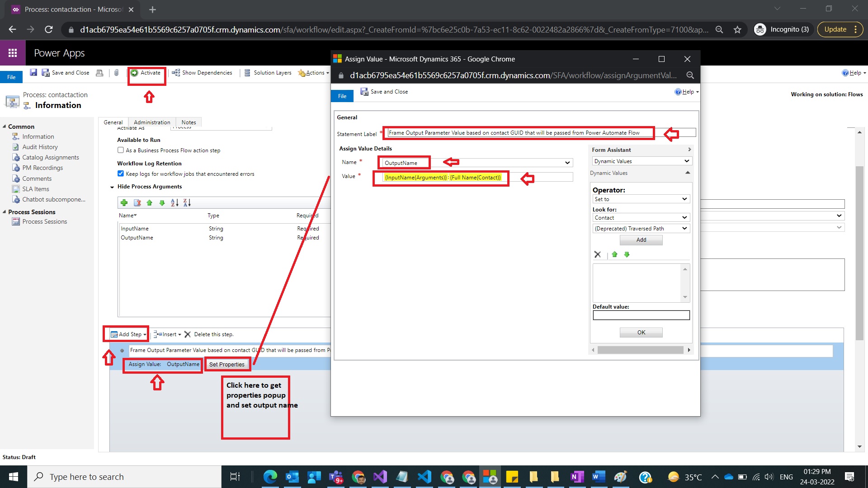
Task: Click the Add button under Traversed Path
Action: (x=641, y=240)
